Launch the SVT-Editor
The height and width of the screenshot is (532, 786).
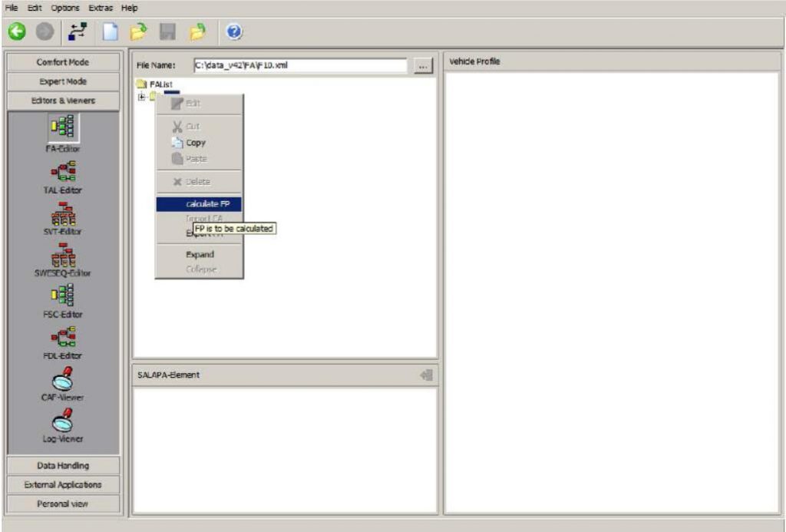(63, 211)
